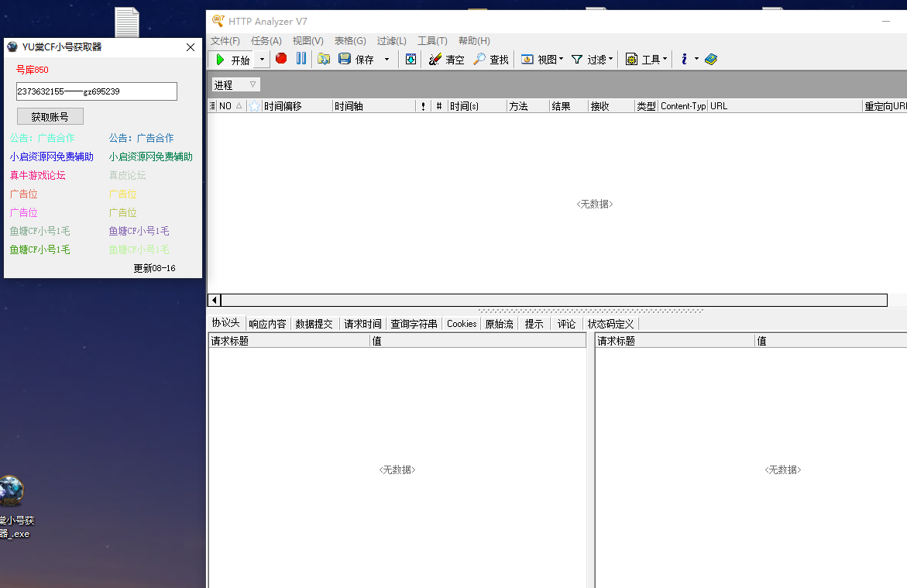Screen dimensions: 907x588
Task: Switch to the 请求时间 tab
Action: pyautogui.click(x=362, y=324)
